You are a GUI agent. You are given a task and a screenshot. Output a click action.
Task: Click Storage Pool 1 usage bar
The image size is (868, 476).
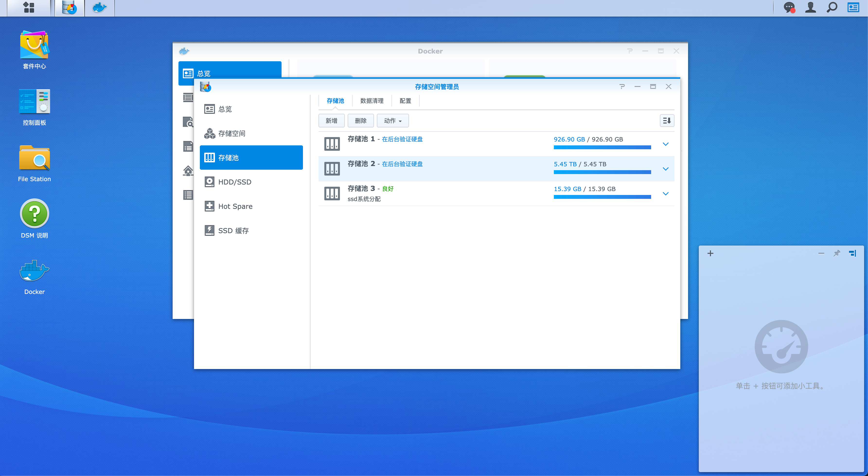pyautogui.click(x=602, y=147)
